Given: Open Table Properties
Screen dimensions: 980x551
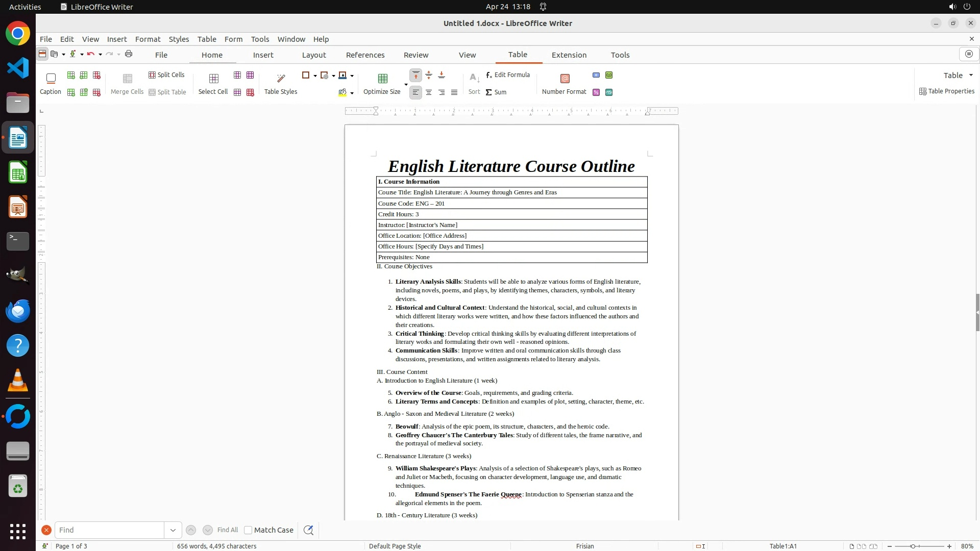Looking at the screenshot, I should click(947, 91).
